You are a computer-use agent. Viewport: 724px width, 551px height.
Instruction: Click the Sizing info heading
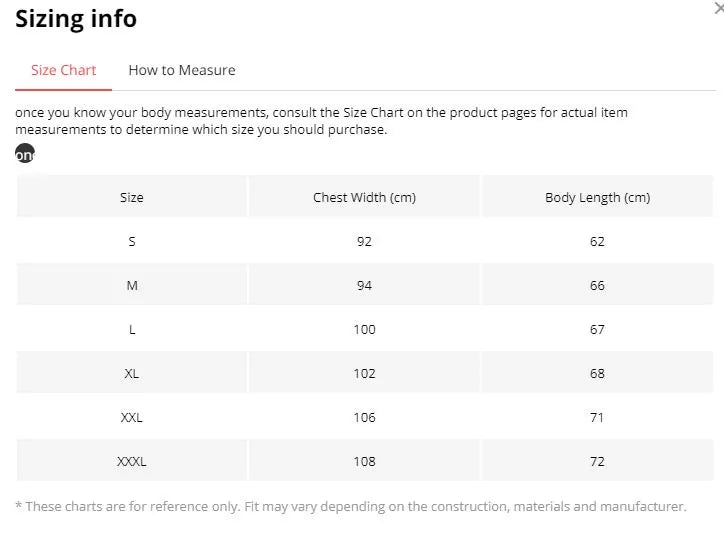coord(76,19)
